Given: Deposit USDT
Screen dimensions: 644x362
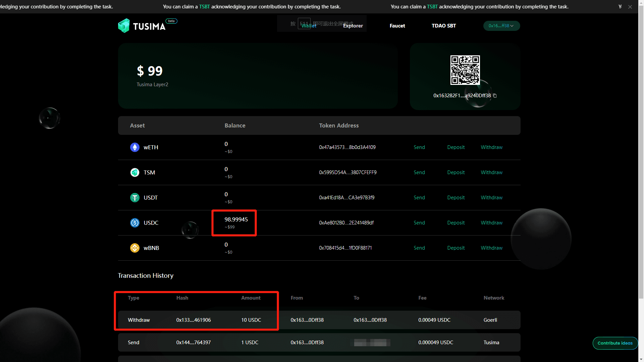Looking at the screenshot, I should 456,198.
